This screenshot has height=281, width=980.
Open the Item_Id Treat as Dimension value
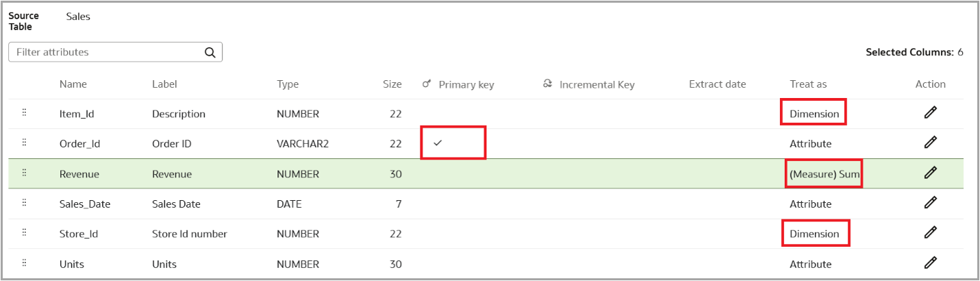click(814, 114)
